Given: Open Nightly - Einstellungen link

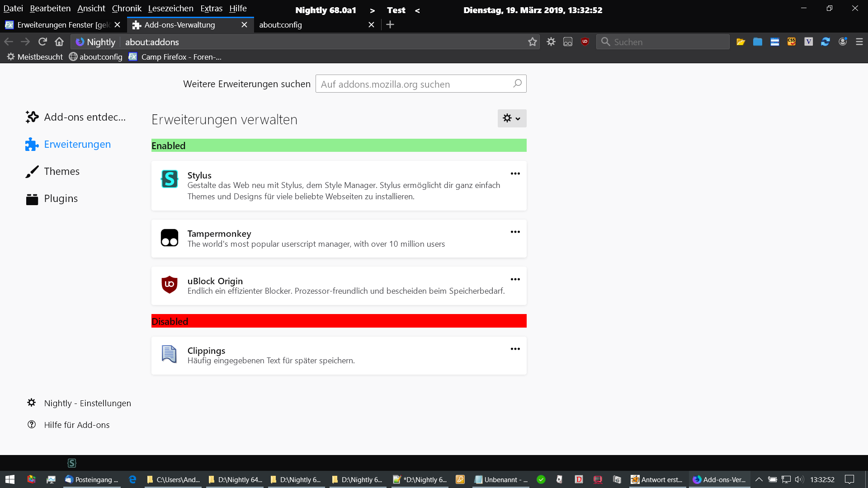Looking at the screenshot, I should point(87,403).
